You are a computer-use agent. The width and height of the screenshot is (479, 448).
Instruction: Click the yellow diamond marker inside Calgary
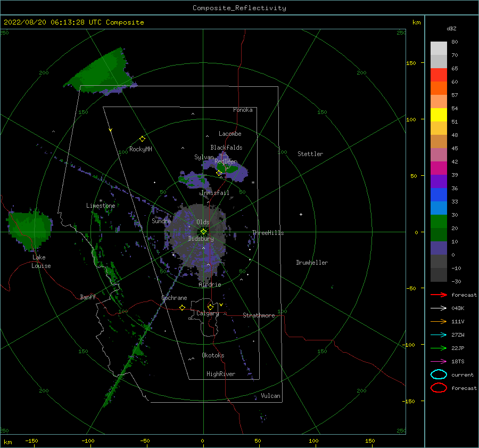[x=210, y=307]
